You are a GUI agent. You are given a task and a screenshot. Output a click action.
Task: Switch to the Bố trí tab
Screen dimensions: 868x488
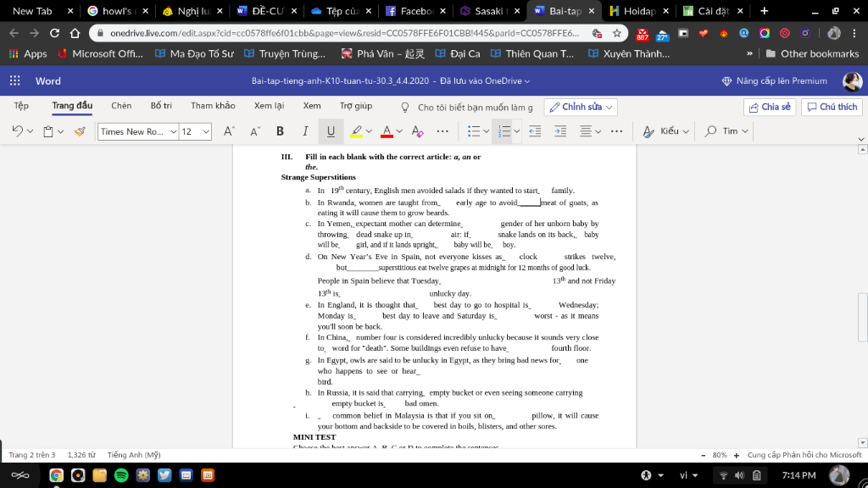click(x=161, y=106)
